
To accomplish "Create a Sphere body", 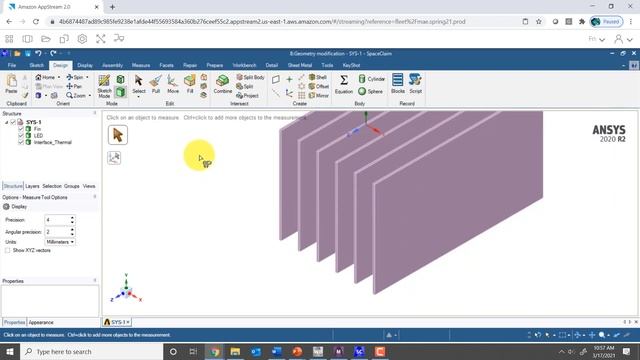I will pos(370,91).
